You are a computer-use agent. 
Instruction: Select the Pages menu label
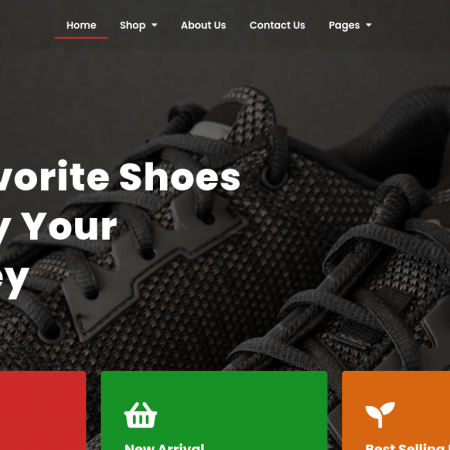click(344, 26)
